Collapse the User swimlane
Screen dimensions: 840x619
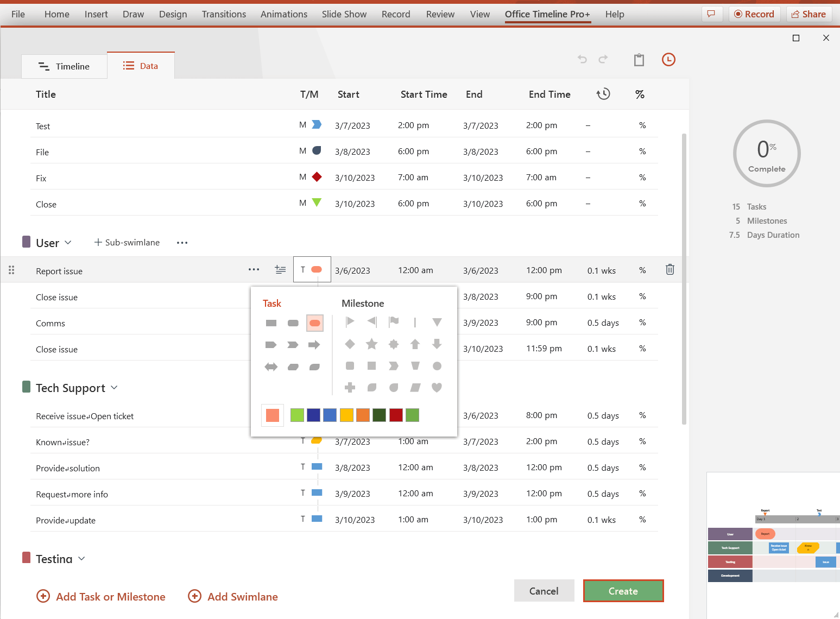(x=68, y=242)
